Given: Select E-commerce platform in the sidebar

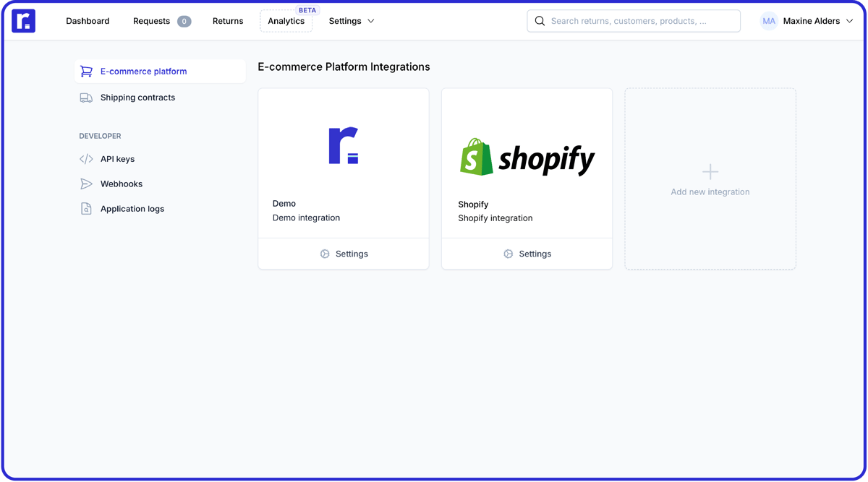Looking at the screenshot, I should [x=160, y=72].
